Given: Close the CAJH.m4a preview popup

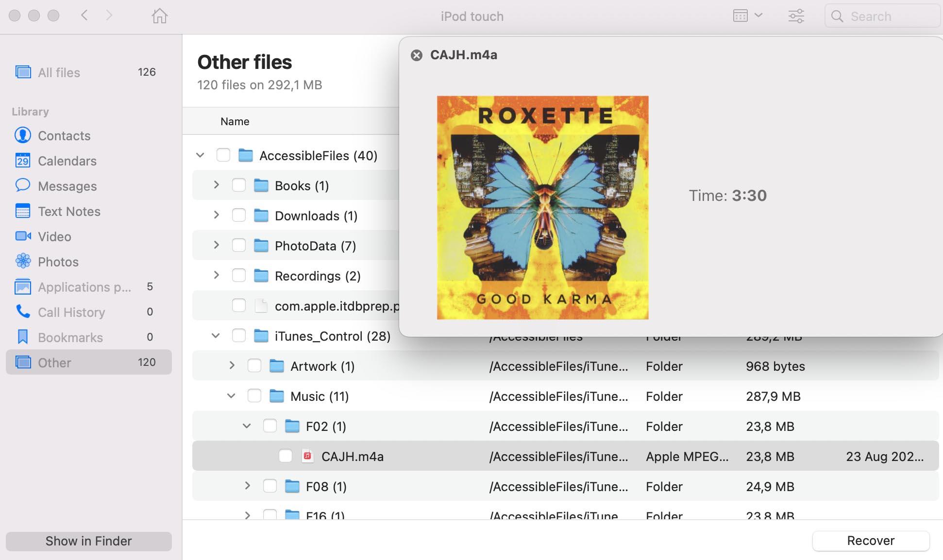Looking at the screenshot, I should click(x=417, y=55).
